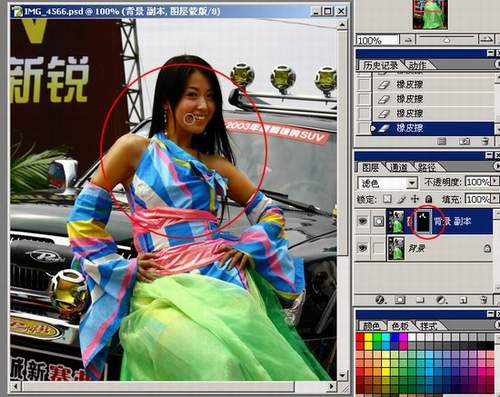Image resolution: width=500 pixels, height=397 pixels.
Task: Switch to the 通道 tab
Action: pos(398,167)
